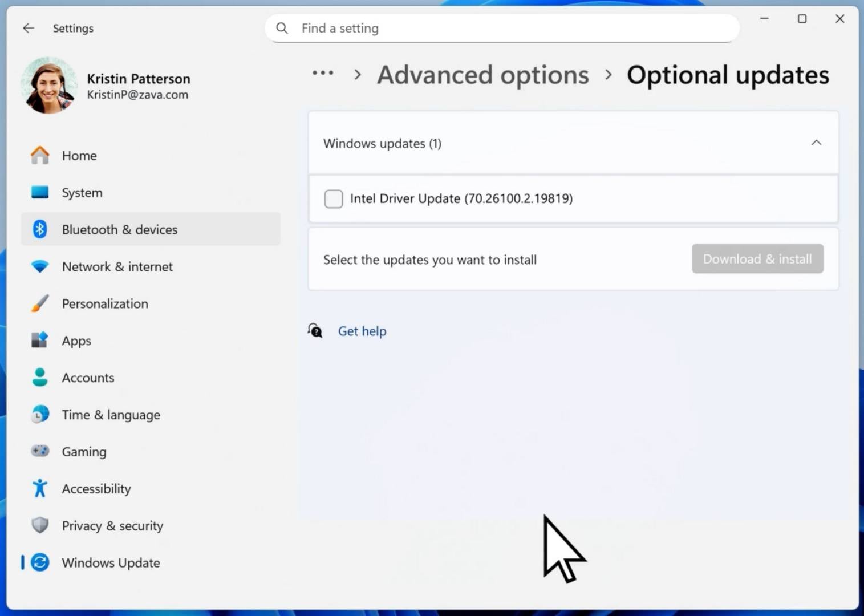Click the Privacy shield icon
The image size is (864, 616).
click(x=40, y=525)
